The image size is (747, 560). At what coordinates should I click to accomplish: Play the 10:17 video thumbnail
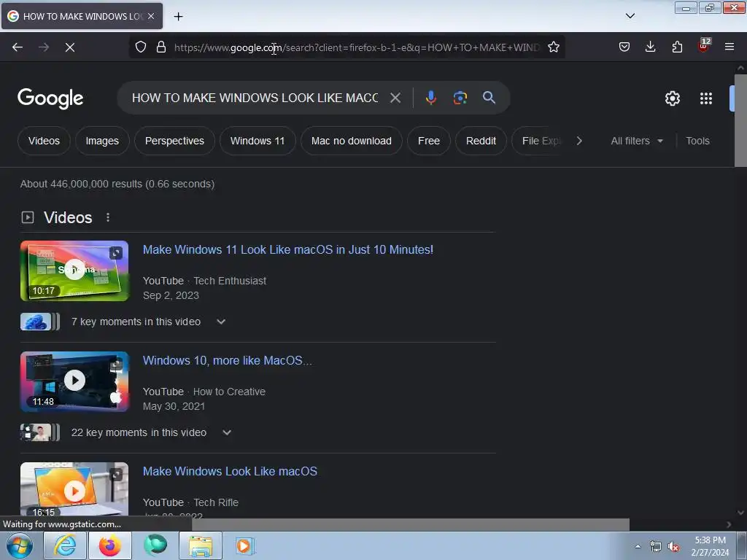pos(74,271)
